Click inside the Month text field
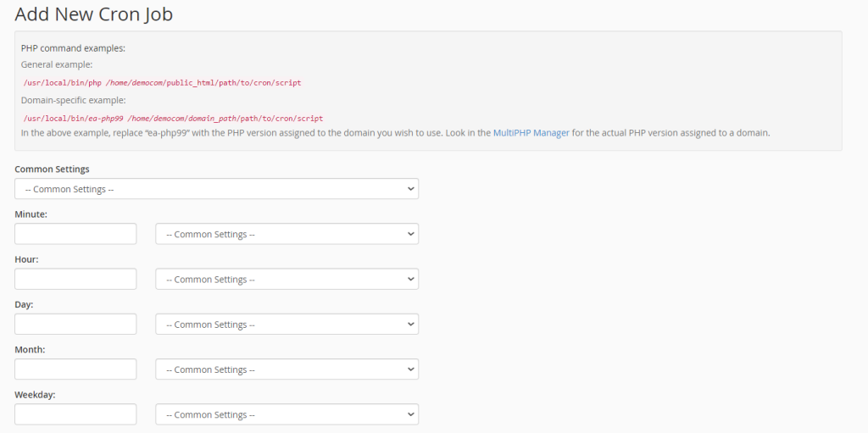This screenshot has height=433, width=868. pos(75,369)
